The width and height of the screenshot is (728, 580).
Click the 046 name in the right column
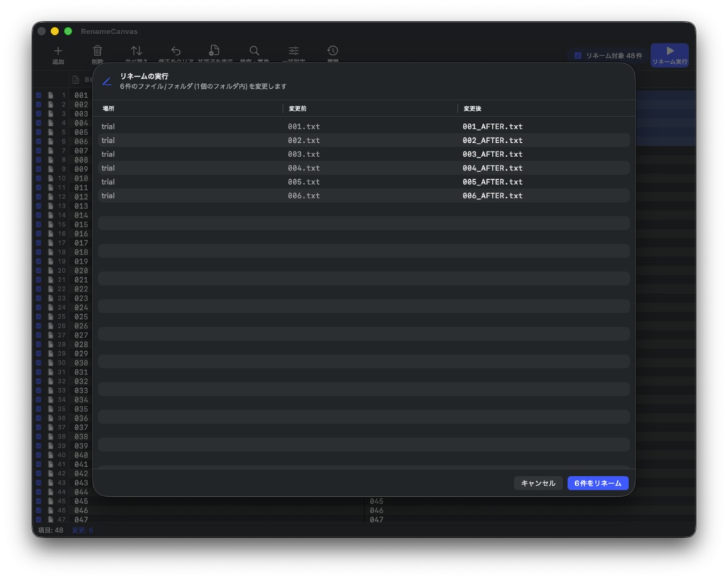coord(377,510)
